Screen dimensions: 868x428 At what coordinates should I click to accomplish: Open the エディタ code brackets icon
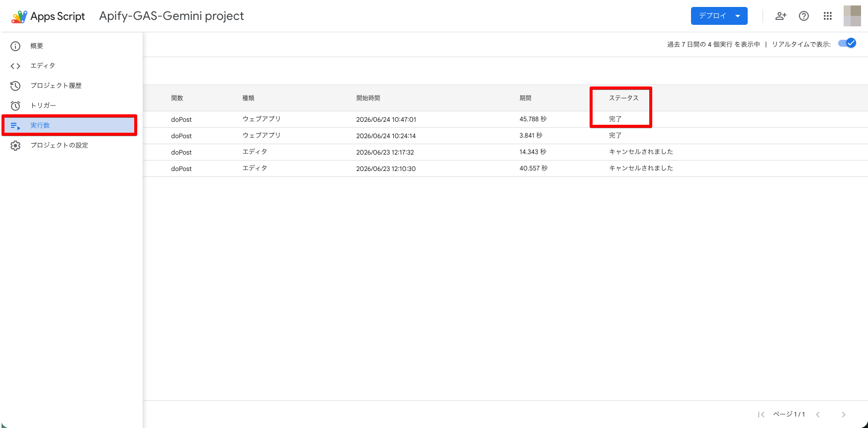(15, 66)
